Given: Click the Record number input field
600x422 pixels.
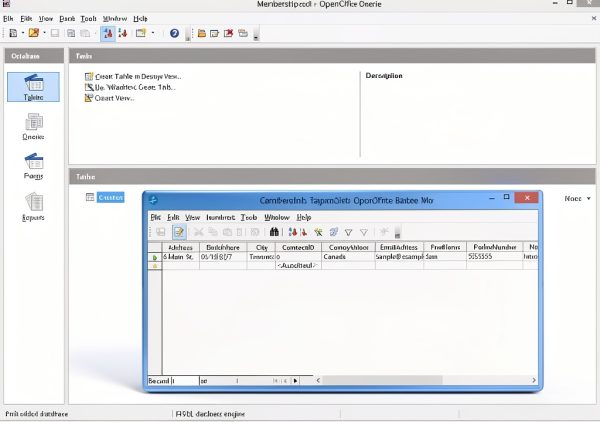Looking at the screenshot, I should pos(185,381).
